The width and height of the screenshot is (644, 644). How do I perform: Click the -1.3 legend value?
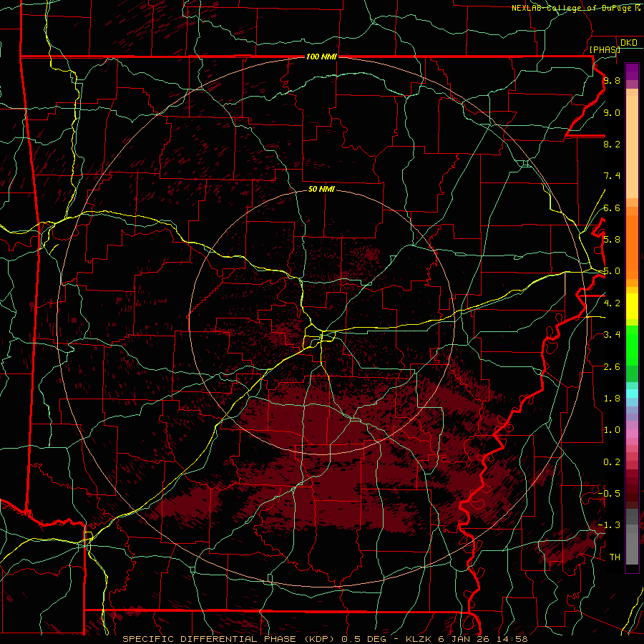[609, 525]
